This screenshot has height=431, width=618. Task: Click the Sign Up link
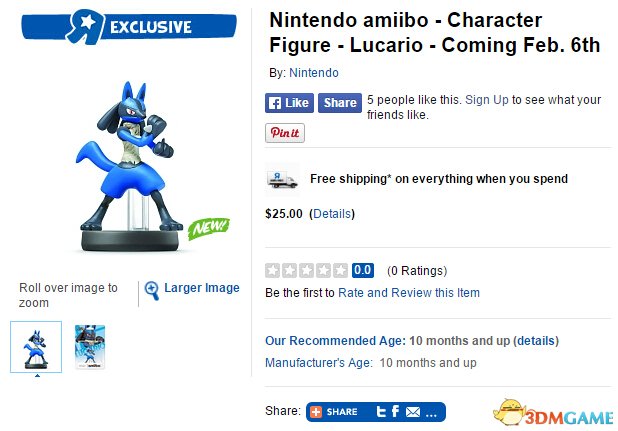487,100
